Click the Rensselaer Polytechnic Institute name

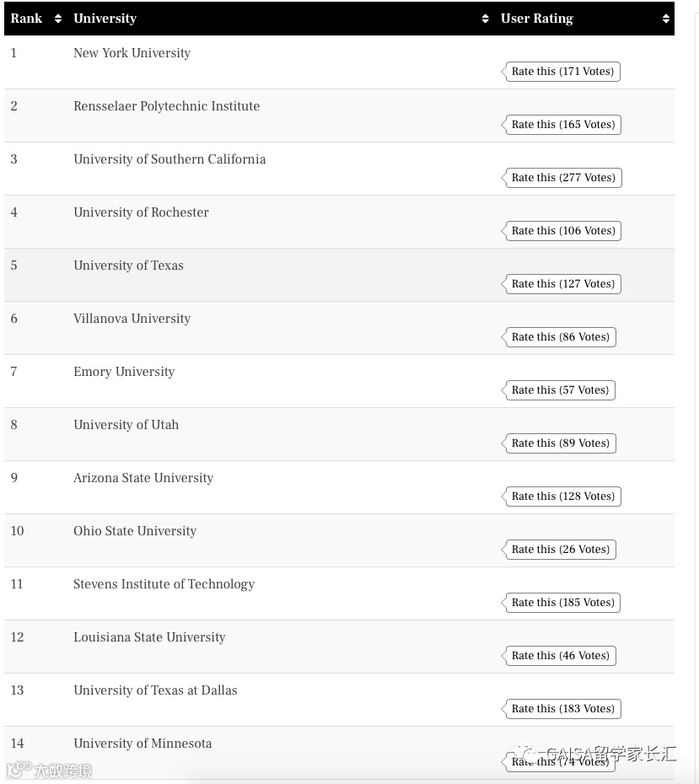click(166, 106)
